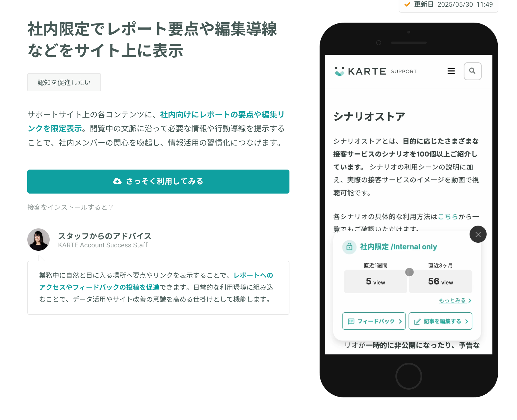Click the staff avatar photo
The height and width of the screenshot is (420, 517).
tap(38, 240)
